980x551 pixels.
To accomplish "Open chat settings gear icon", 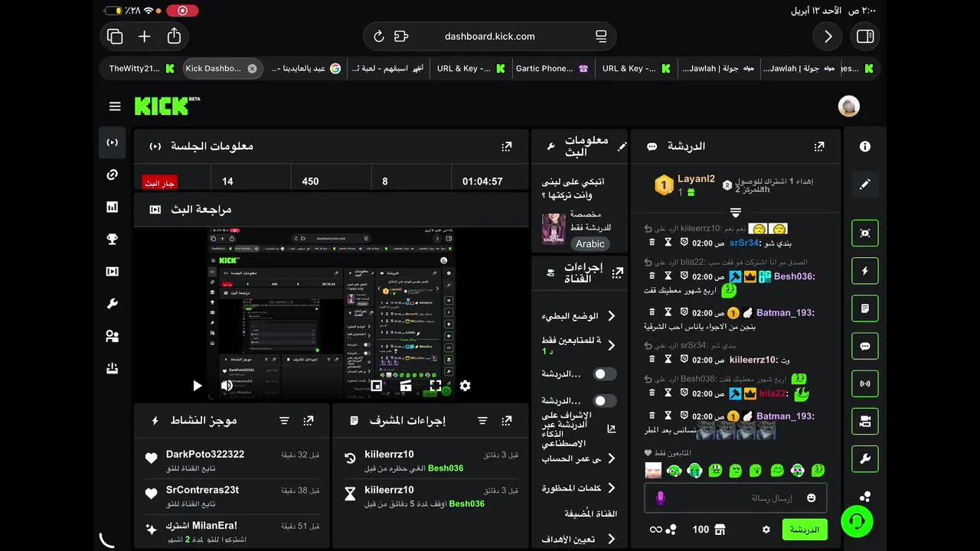I will coord(766,530).
